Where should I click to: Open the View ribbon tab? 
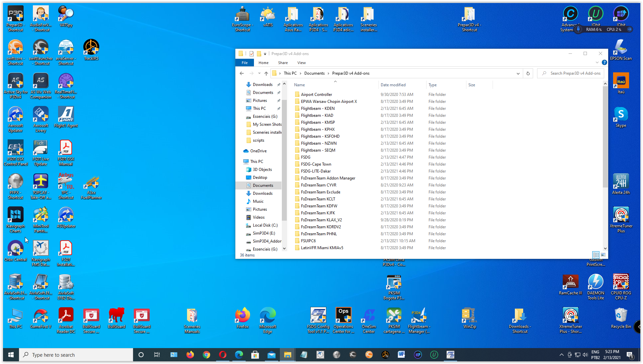(x=301, y=63)
